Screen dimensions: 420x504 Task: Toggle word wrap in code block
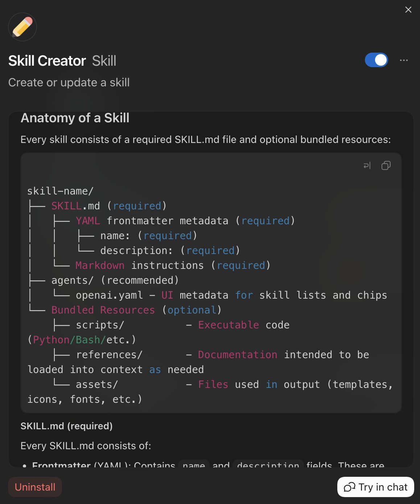367,166
